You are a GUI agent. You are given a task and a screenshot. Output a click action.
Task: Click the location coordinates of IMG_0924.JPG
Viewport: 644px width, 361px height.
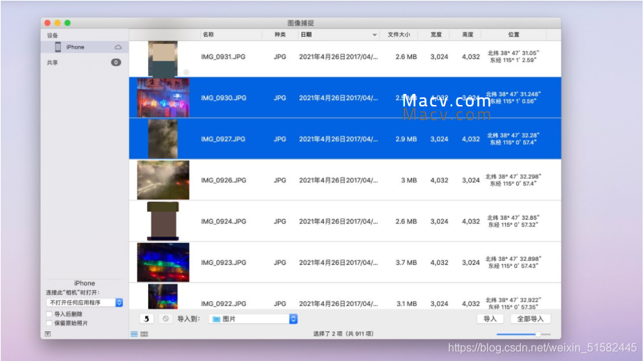pyautogui.click(x=513, y=221)
